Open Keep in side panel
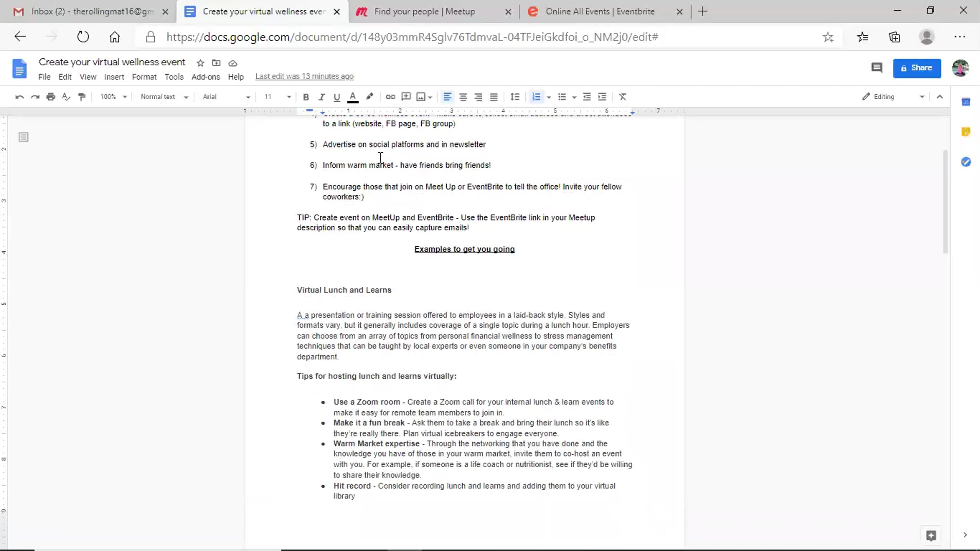Screen dimensions: 980x551 965,132
